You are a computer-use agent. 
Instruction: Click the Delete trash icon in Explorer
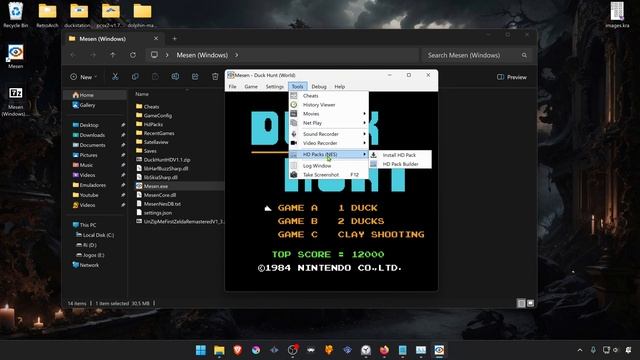click(215, 77)
